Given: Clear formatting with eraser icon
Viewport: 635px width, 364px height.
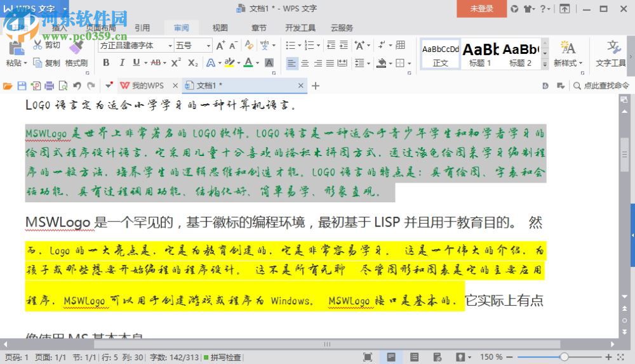Looking at the screenshot, I should (249, 45).
